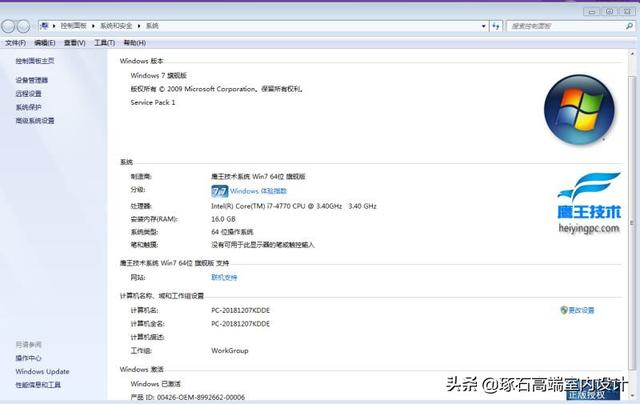Click the shield icon beside 更改设置
Screen dimensions: 640x404
(x=564, y=310)
